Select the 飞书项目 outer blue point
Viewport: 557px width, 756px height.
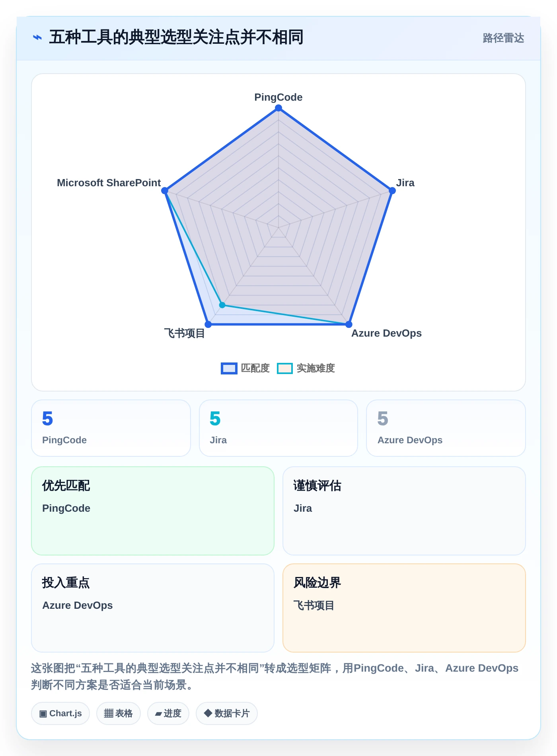click(208, 324)
